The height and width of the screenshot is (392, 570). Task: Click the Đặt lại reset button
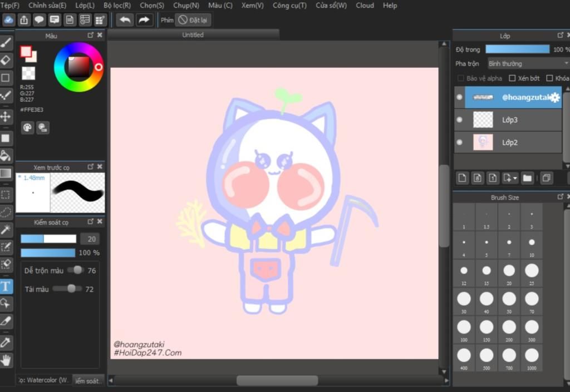coord(193,20)
